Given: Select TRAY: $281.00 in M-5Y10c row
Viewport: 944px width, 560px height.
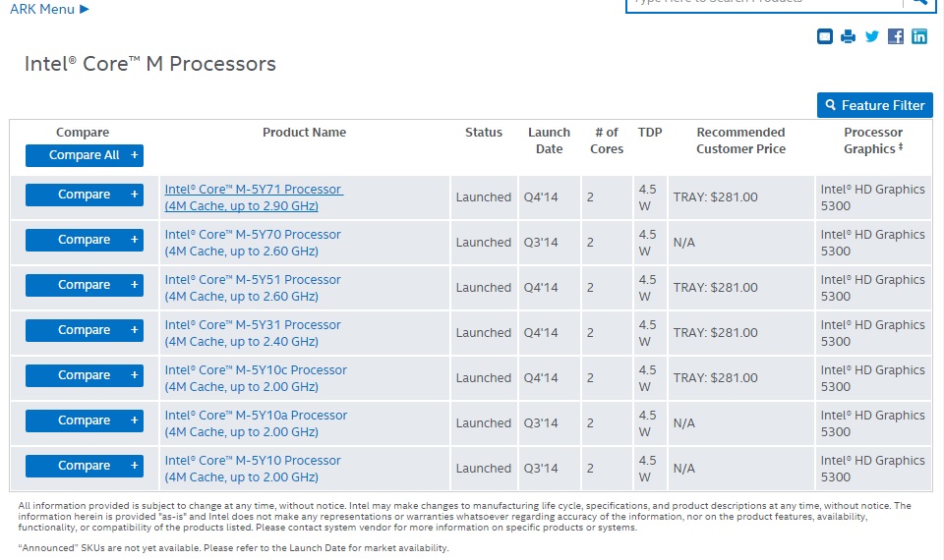Looking at the screenshot, I should (715, 377).
